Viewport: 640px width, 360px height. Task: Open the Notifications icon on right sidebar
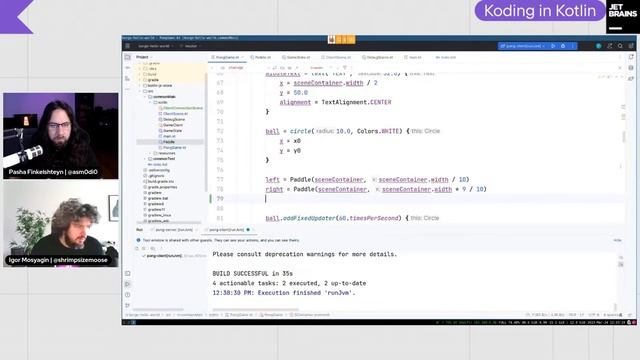(631, 57)
